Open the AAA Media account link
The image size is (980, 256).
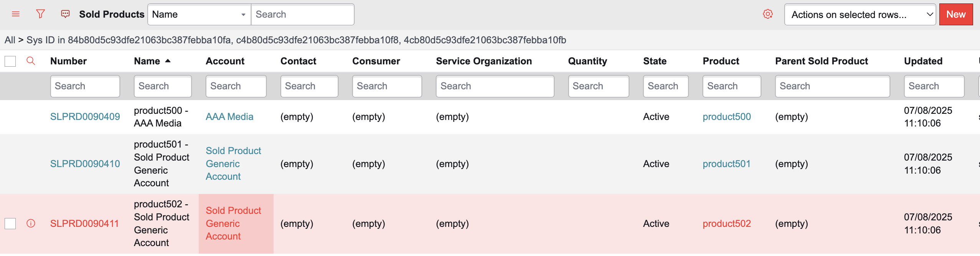229,117
